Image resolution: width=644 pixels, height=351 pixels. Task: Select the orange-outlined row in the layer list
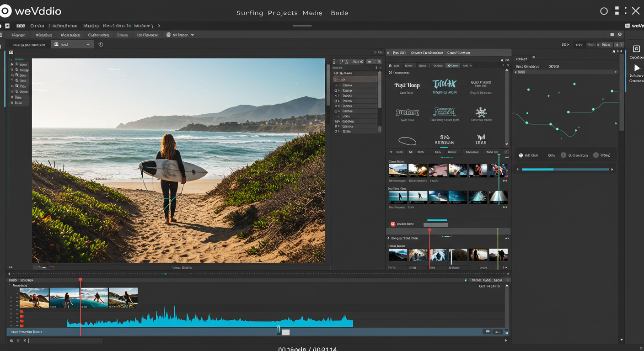point(355,80)
